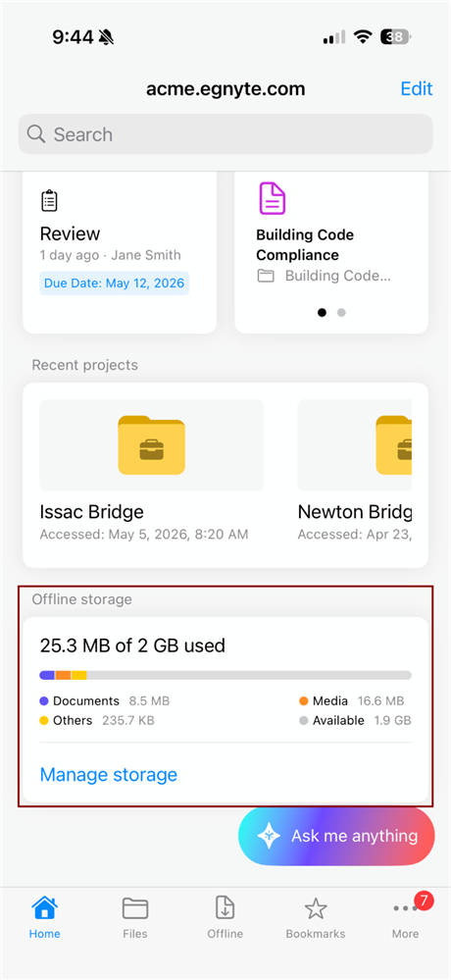Tap the Building Code Compliance document icon

click(x=273, y=198)
